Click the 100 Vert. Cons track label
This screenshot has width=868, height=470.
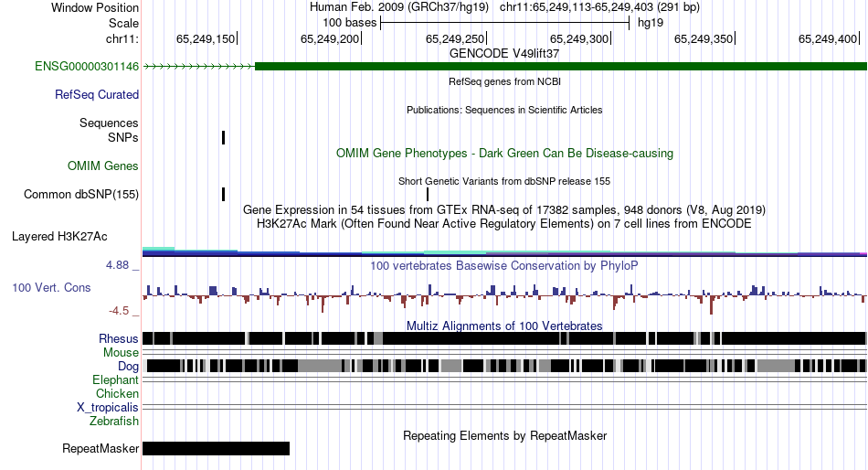coord(51,288)
